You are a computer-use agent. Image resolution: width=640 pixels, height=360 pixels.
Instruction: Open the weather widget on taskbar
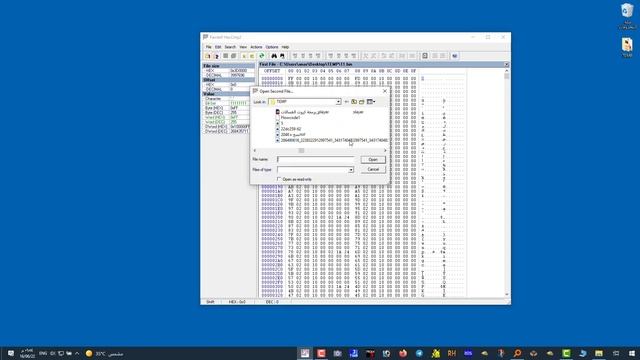click(104, 353)
